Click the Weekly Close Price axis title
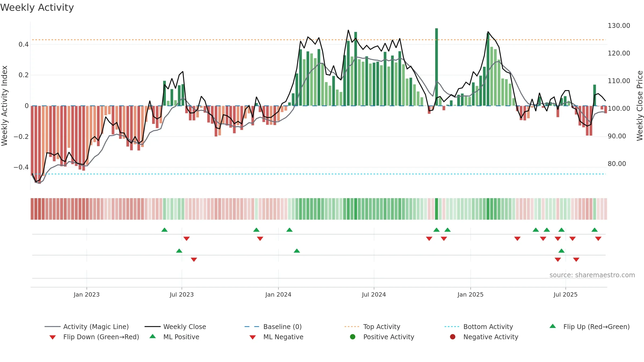The height and width of the screenshot is (362, 644). click(640, 106)
